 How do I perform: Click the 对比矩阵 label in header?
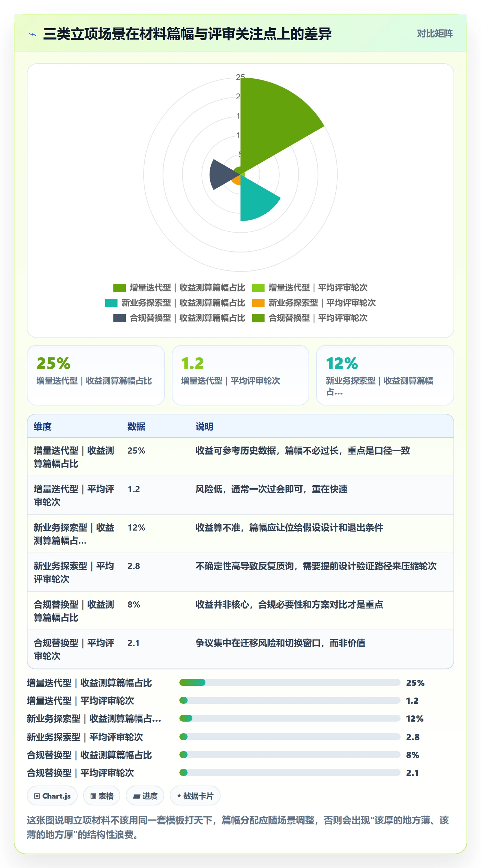[435, 34]
